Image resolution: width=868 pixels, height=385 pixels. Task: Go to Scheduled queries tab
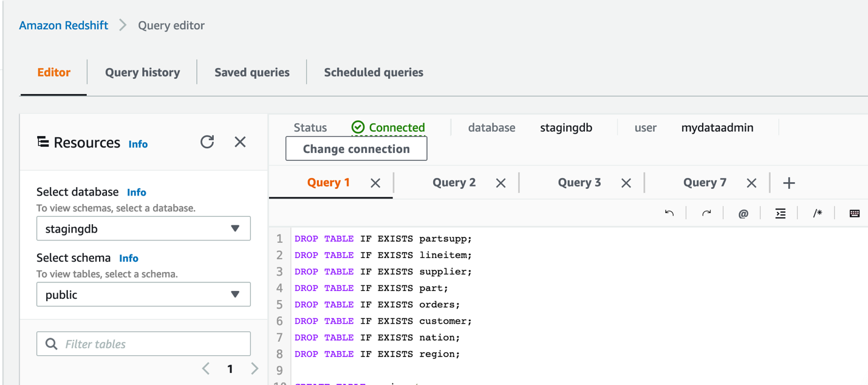(x=374, y=72)
